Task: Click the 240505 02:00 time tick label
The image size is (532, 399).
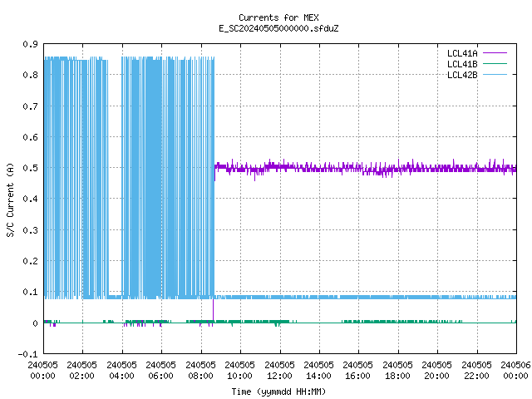Action: coord(81,371)
